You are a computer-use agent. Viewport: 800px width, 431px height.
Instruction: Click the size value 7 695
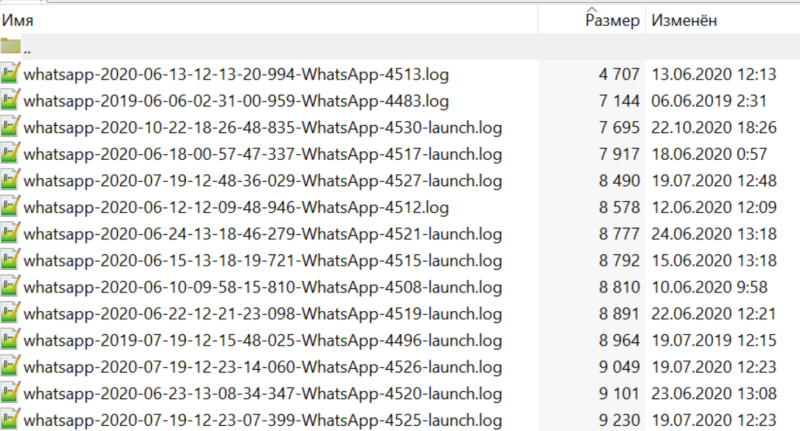[x=619, y=128]
